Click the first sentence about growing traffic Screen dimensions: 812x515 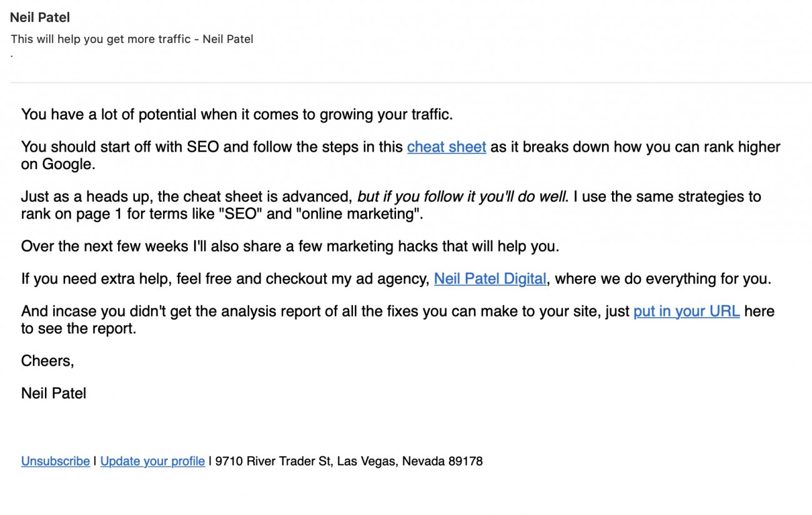(x=237, y=115)
